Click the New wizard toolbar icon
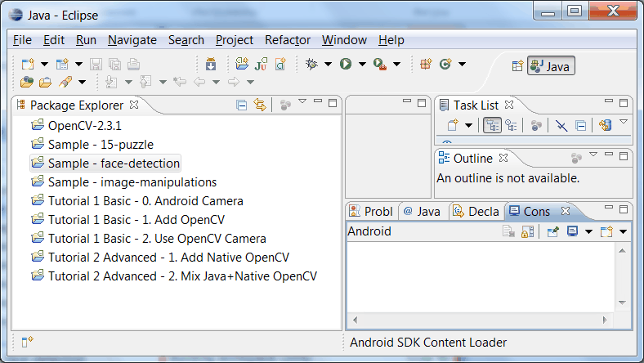Screen dimensions: 644x363 point(28,64)
